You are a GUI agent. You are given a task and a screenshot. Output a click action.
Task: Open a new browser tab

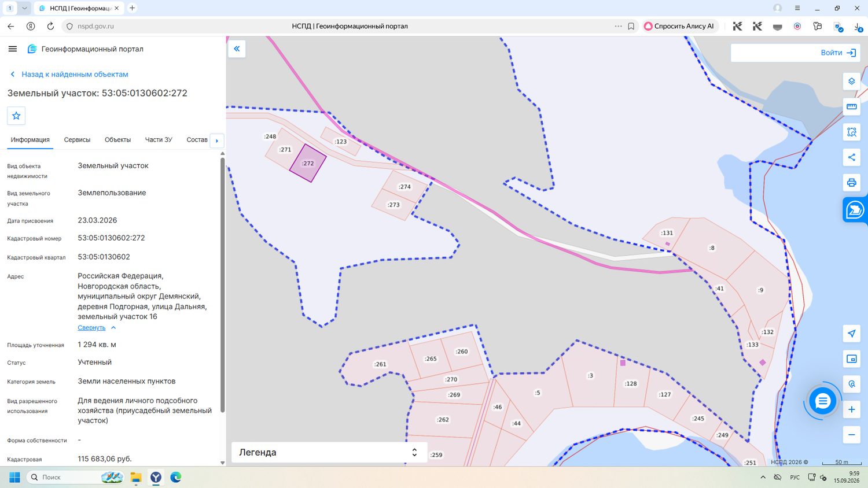[x=132, y=8]
